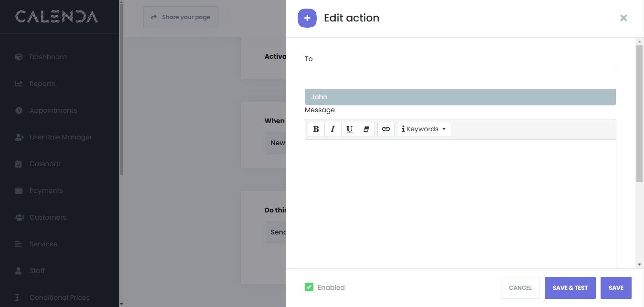Viewport: 644px width, 307px height.
Task: Click the eraser clear-formatting icon
Action: click(x=366, y=129)
